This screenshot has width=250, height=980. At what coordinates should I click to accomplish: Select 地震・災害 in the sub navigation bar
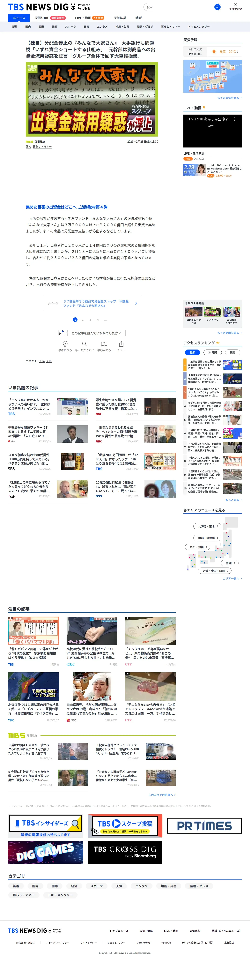(122, 27)
